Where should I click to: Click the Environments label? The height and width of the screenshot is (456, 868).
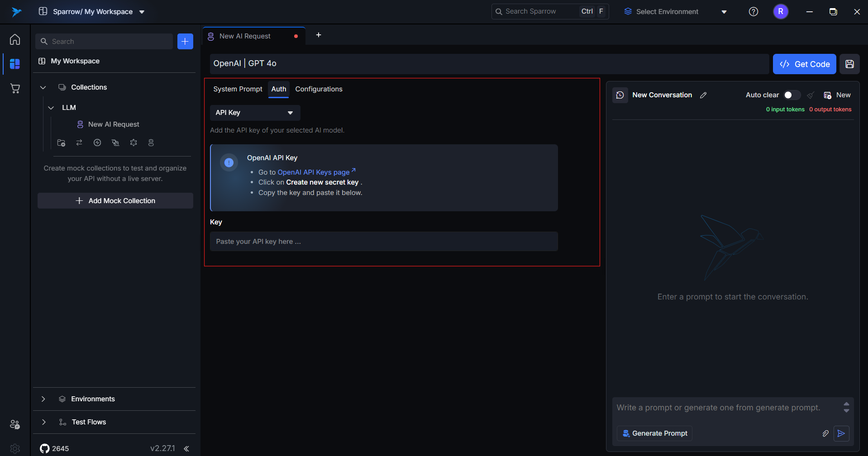93,399
